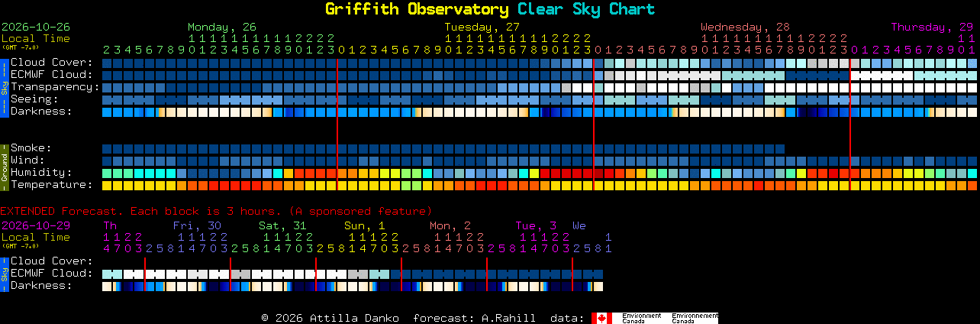Click the Sat, 31 extended forecast day
This screenshot has width=980, height=324.
pyautogui.click(x=282, y=225)
